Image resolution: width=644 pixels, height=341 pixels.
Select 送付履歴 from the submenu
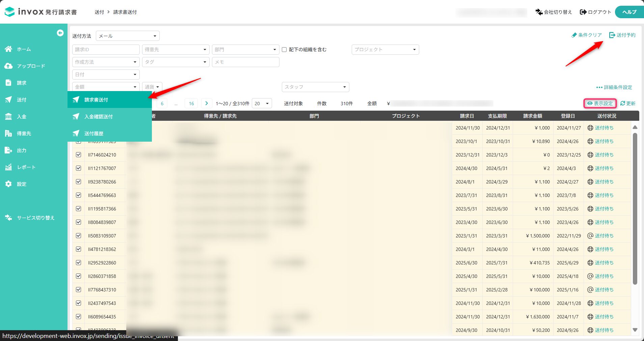click(x=94, y=134)
